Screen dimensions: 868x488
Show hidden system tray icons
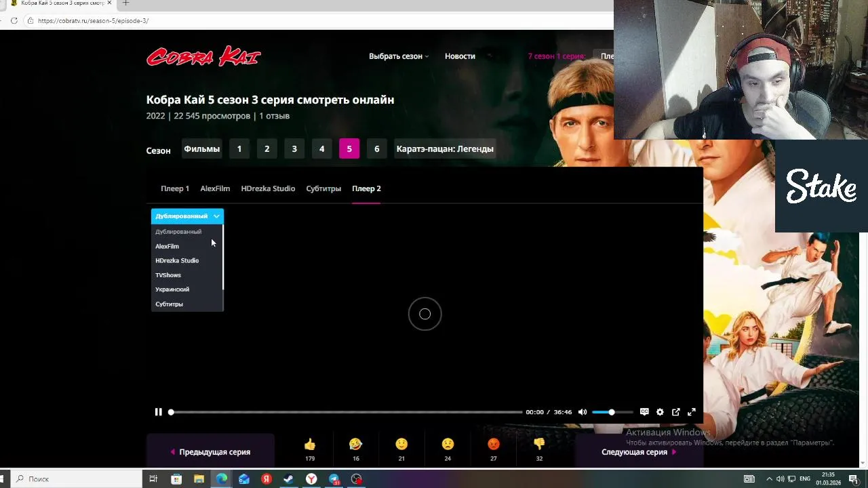click(x=770, y=479)
